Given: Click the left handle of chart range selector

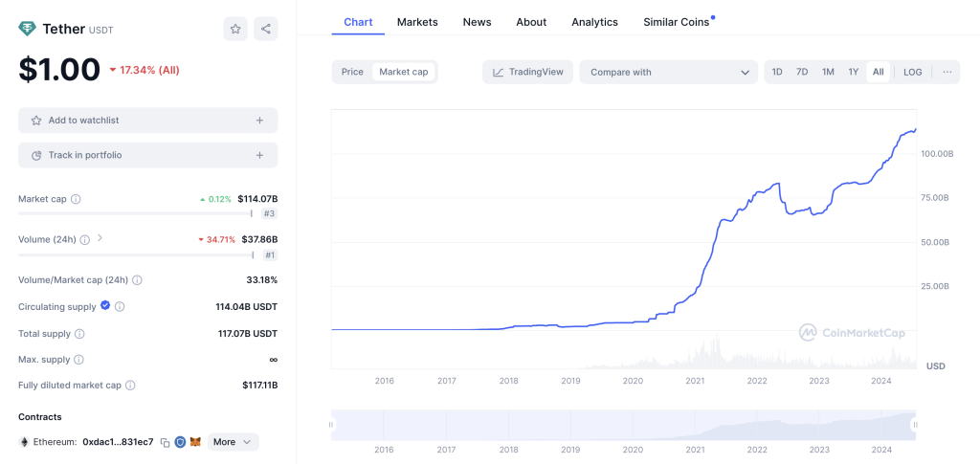Looking at the screenshot, I should [331, 425].
